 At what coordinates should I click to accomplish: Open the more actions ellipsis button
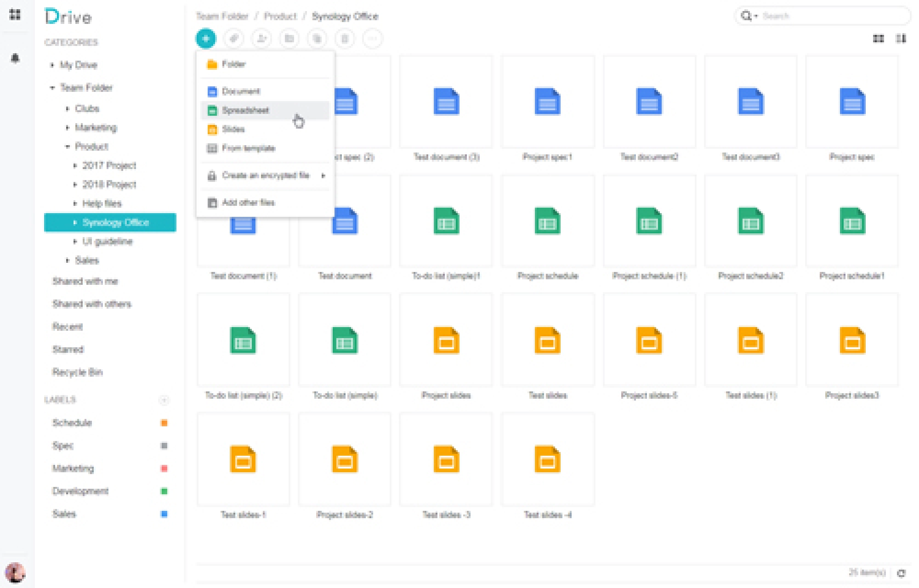(372, 39)
